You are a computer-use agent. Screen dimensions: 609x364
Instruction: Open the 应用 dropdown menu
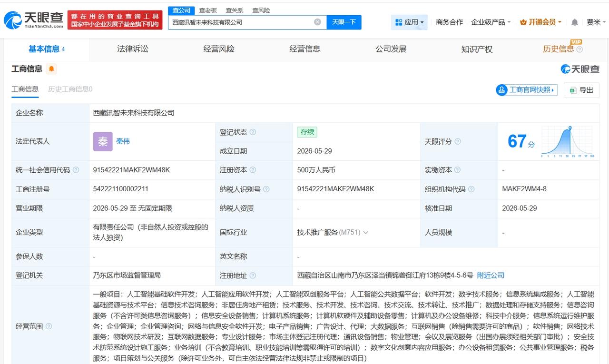coord(409,22)
